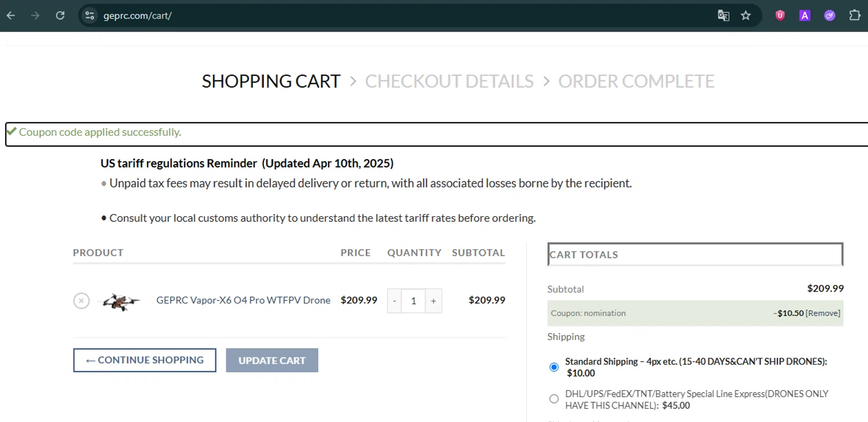Screen dimensions: 868x422
Task: Click the Continue Shopping button
Action: [x=145, y=360]
